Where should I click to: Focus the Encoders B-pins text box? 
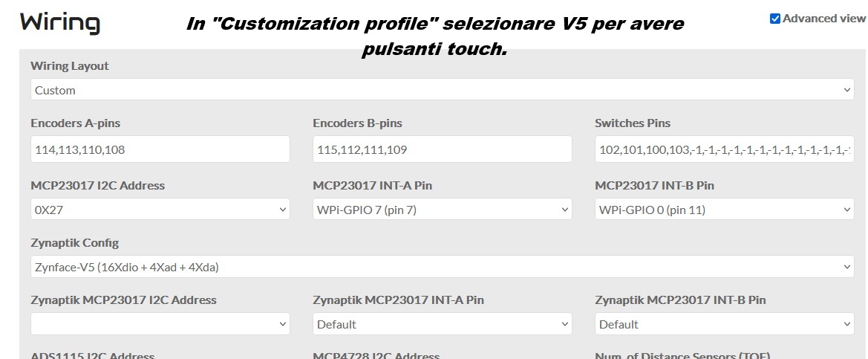[442, 149]
